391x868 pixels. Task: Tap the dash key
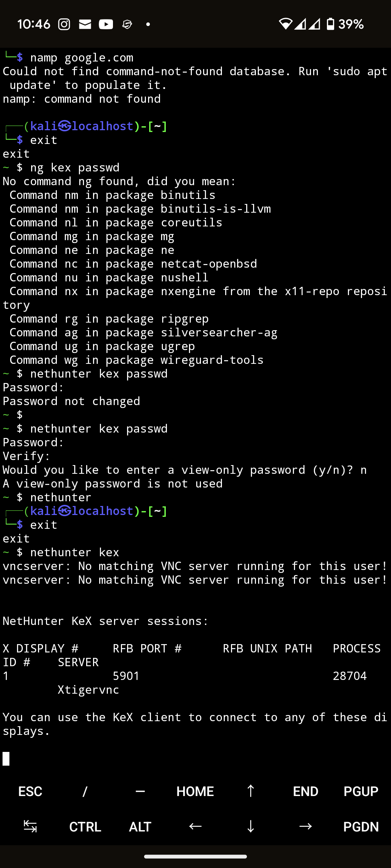coord(140,791)
